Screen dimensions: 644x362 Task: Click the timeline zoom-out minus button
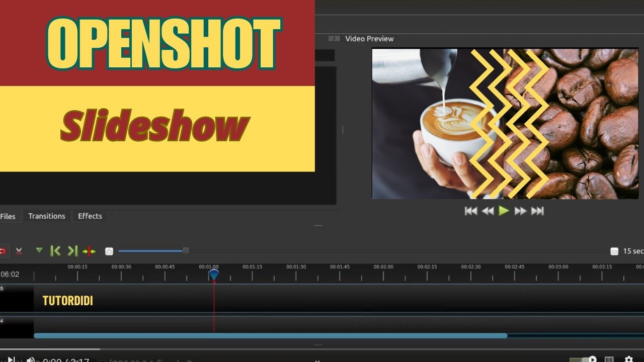click(x=614, y=251)
